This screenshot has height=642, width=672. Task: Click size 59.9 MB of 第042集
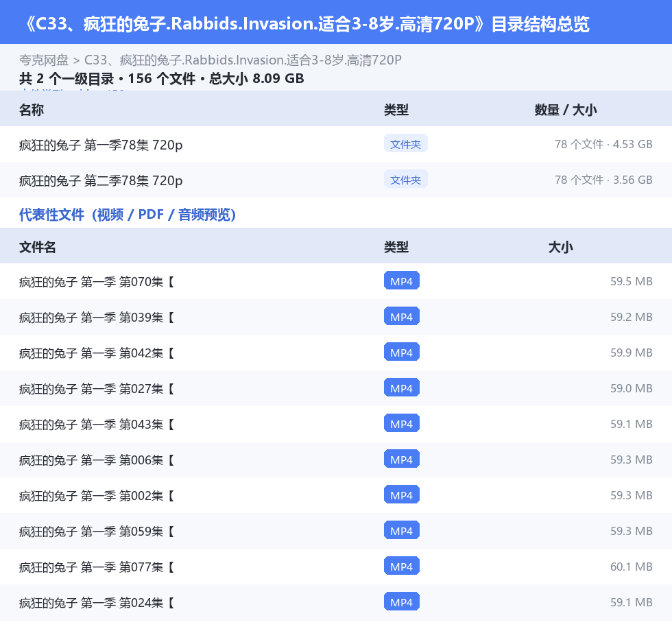(632, 353)
